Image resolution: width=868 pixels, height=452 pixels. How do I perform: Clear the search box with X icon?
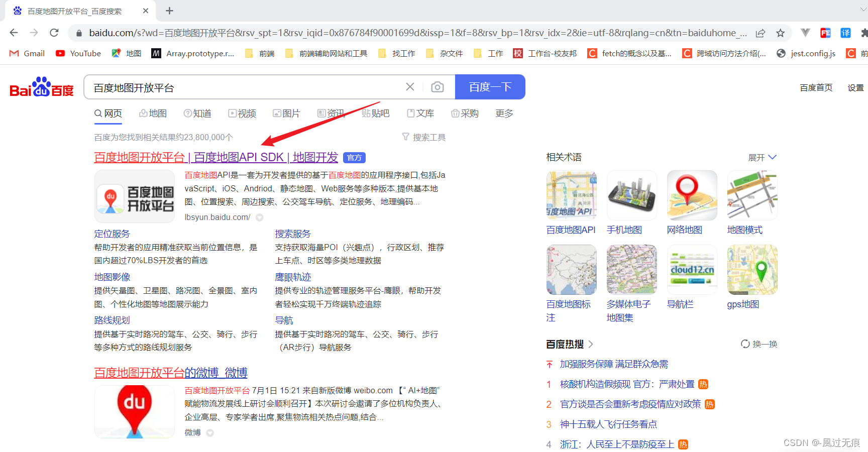pos(410,87)
